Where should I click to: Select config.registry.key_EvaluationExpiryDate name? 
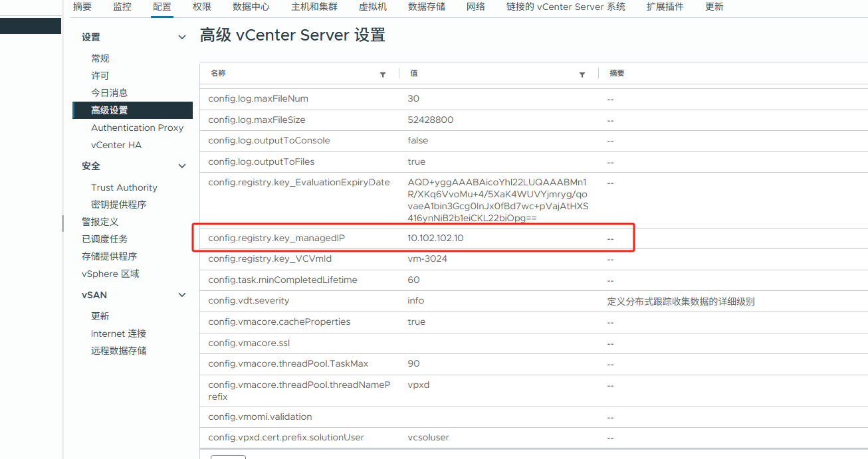coord(299,182)
